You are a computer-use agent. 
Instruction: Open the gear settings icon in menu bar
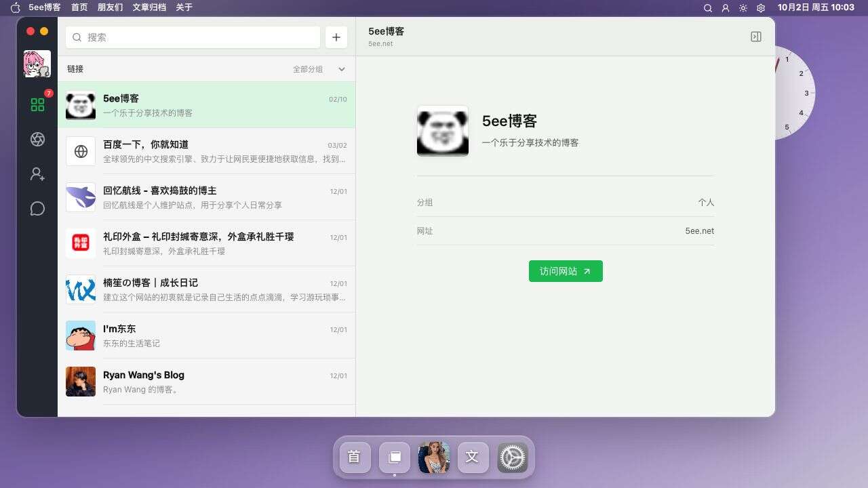[761, 7]
